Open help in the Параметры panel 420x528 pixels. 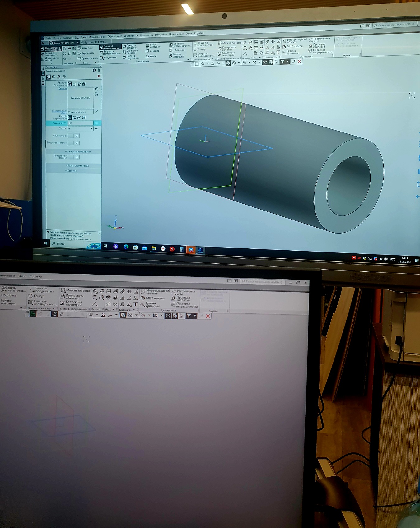pos(94,70)
